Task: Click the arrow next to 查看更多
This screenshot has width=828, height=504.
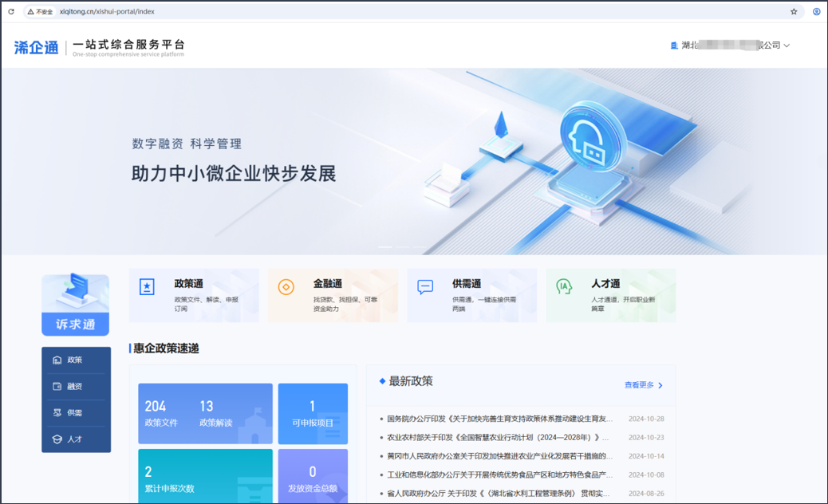Action: (660, 386)
